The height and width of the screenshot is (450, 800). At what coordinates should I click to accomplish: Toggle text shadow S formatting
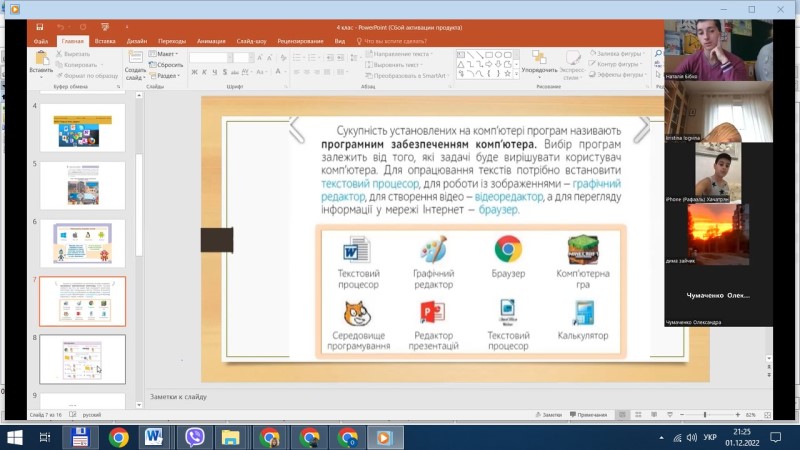click(x=224, y=72)
